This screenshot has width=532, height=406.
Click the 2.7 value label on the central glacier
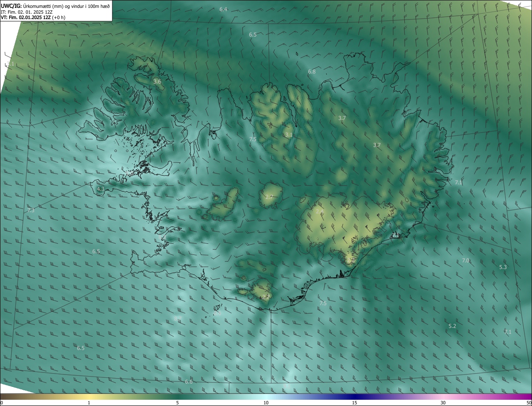[x=269, y=197]
